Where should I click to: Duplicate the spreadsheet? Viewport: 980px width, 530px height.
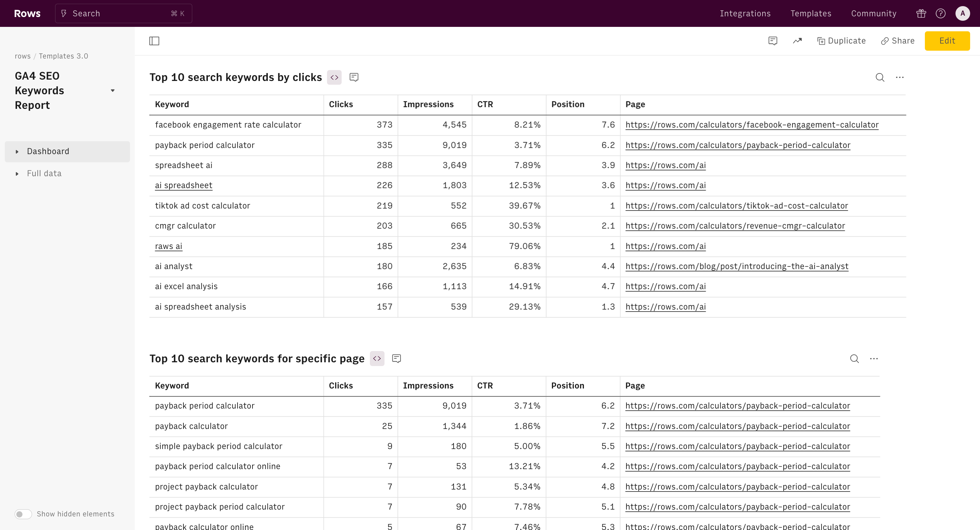[842, 41]
